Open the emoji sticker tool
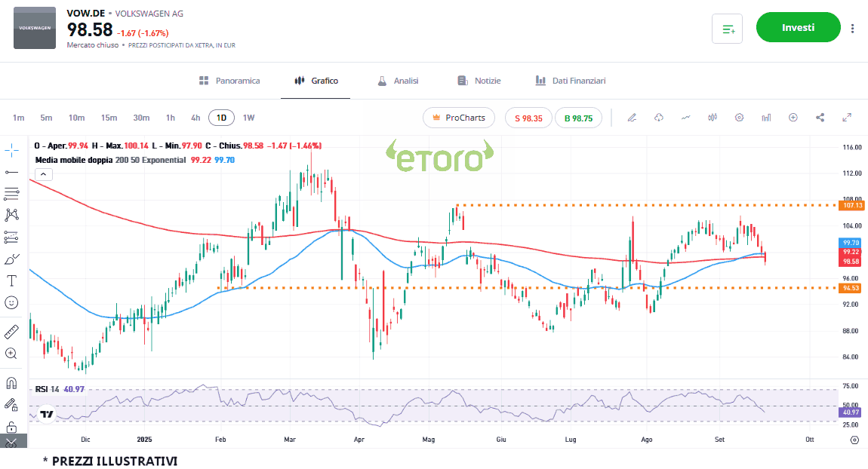868x469 pixels. coord(11,302)
